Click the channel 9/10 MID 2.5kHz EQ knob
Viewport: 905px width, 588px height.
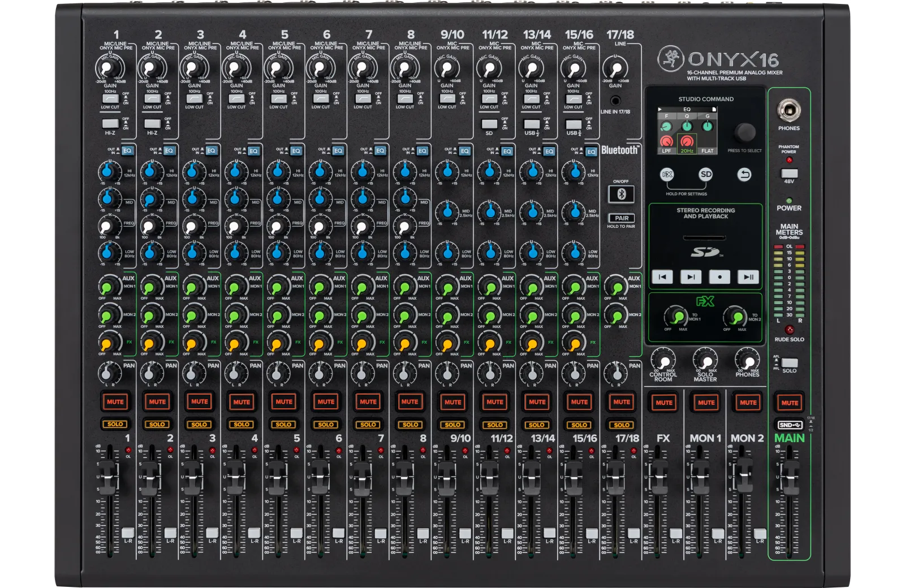[447, 211]
